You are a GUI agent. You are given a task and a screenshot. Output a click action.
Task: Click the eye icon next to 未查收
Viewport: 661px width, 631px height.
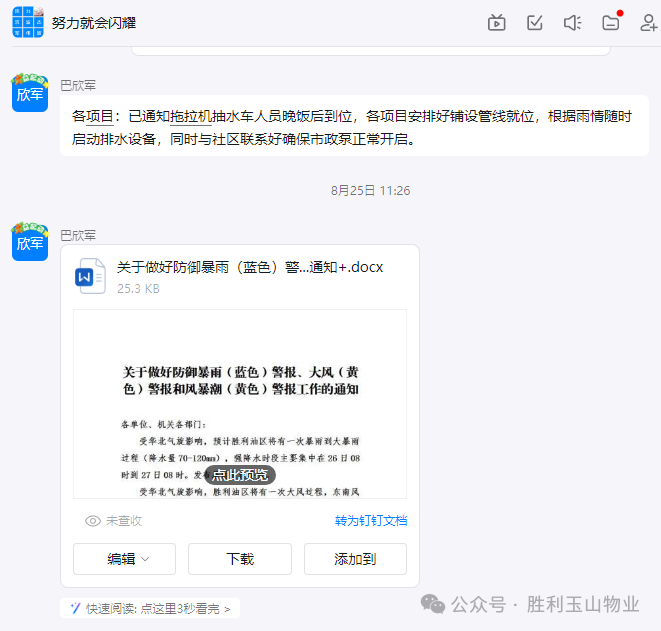click(93, 521)
